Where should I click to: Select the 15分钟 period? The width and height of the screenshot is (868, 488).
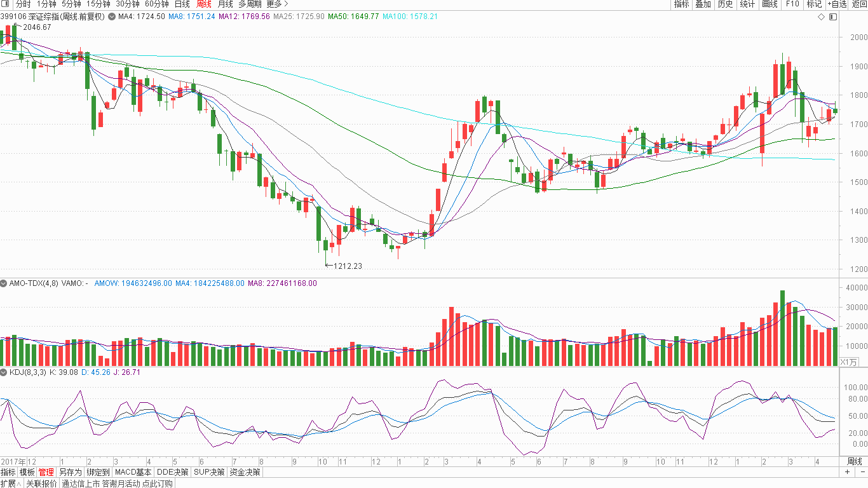coord(98,4)
